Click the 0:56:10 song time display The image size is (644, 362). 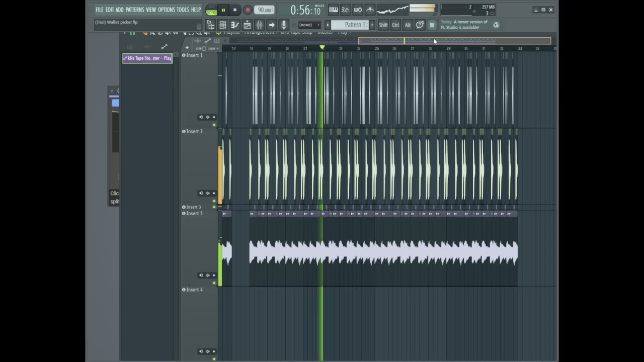[305, 10]
